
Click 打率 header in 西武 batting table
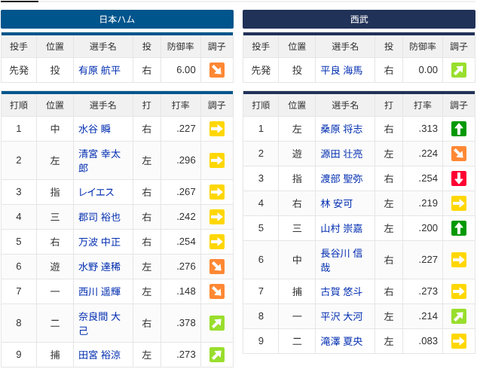(423, 105)
